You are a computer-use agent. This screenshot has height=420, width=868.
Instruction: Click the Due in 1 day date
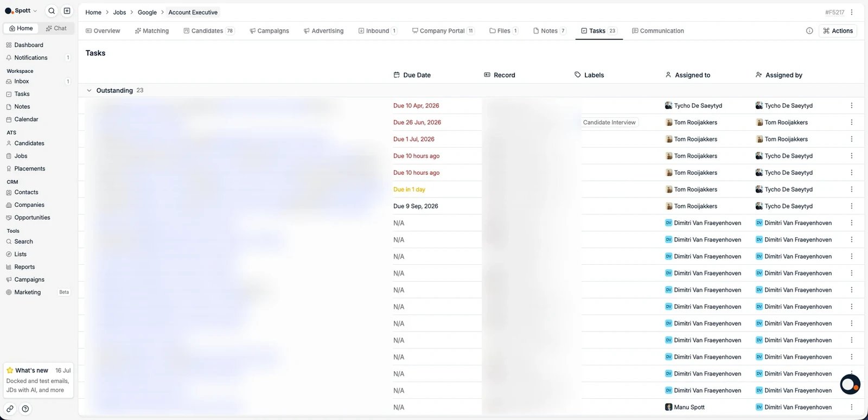point(409,189)
